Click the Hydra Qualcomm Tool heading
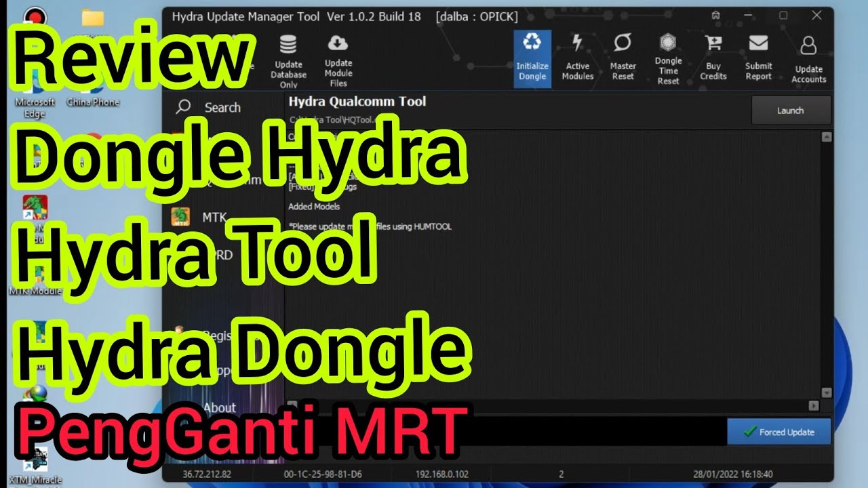Image resolution: width=868 pixels, height=488 pixels. pos(357,102)
